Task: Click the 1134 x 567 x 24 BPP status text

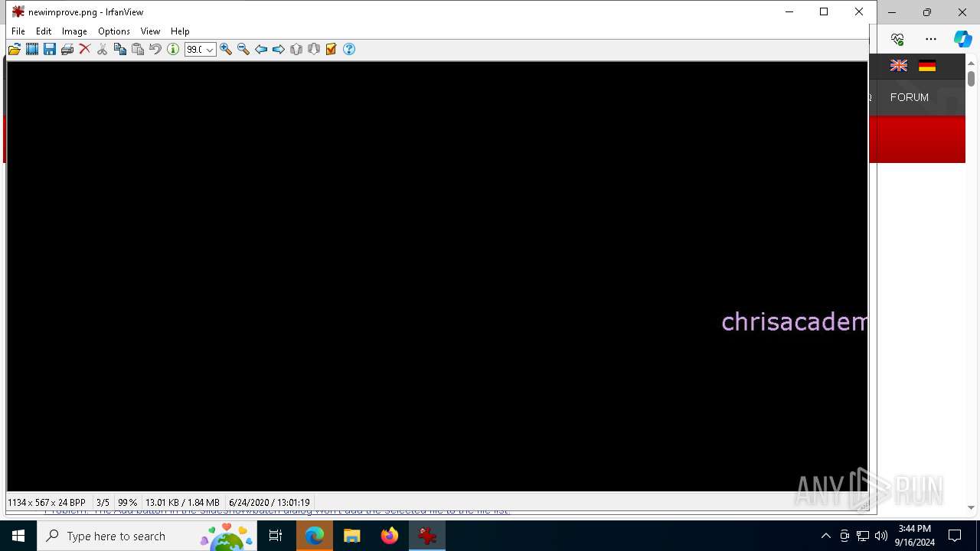Action: (x=47, y=503)
